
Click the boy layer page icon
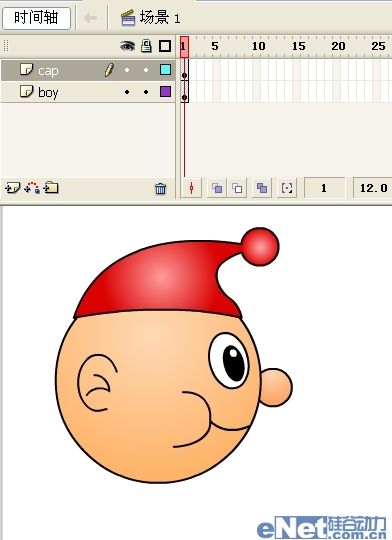27,91
